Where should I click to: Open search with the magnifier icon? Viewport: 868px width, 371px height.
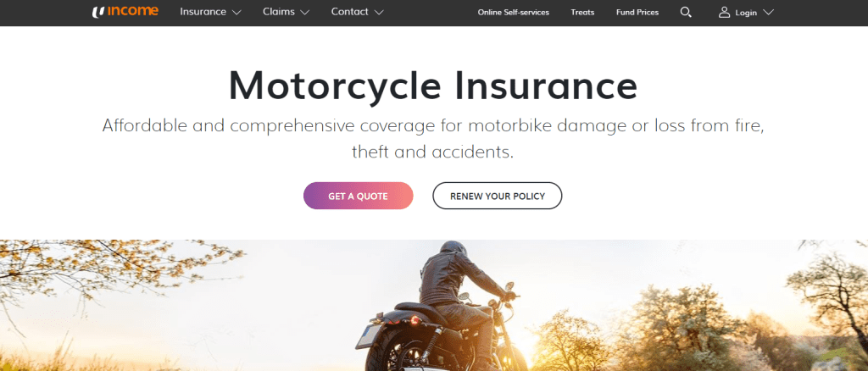point(686,12)
